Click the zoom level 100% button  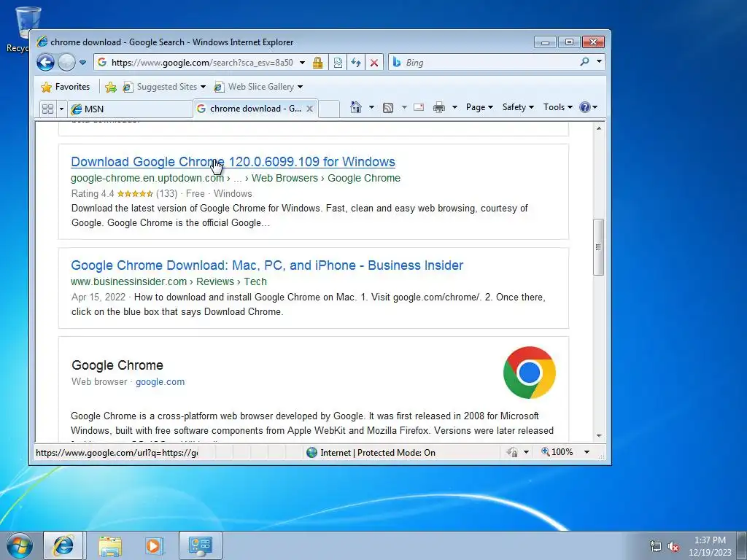(557, 452)
